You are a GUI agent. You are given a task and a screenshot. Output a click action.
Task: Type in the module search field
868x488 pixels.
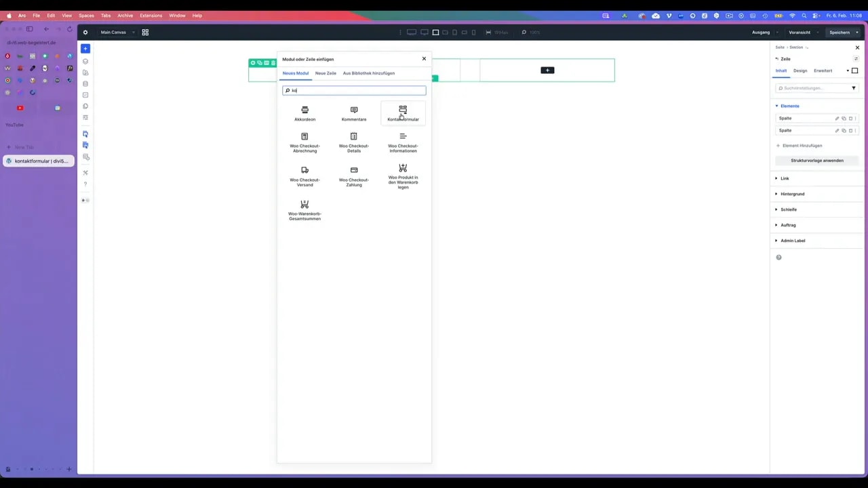[353, 90]
